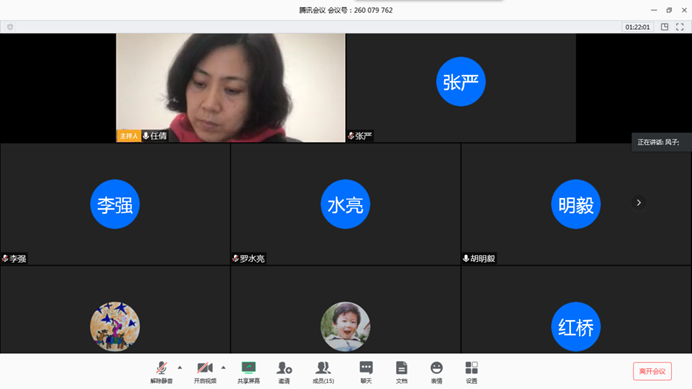Open the chat panel

[366, 372]
